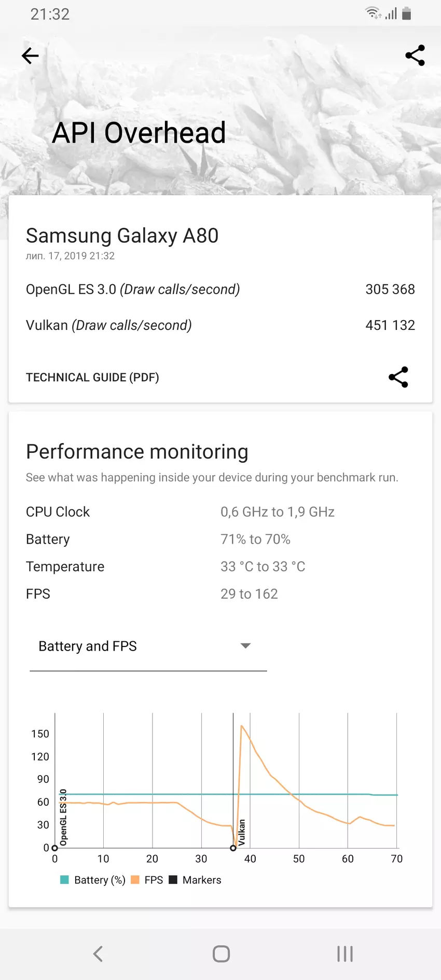
Task: Tap the Wi-Fi status bar icon
Action: coord(373,13)
